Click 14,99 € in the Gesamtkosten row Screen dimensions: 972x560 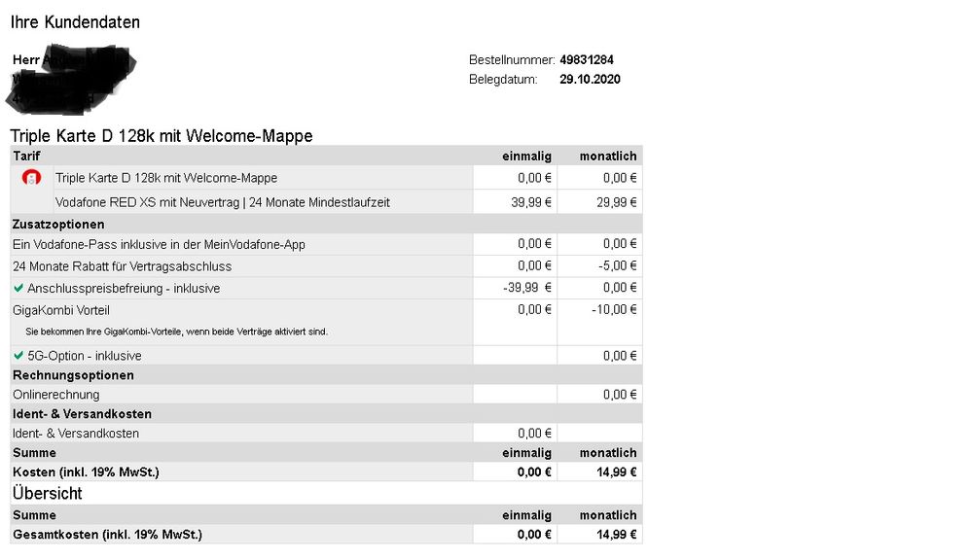(x=617, y=535)
